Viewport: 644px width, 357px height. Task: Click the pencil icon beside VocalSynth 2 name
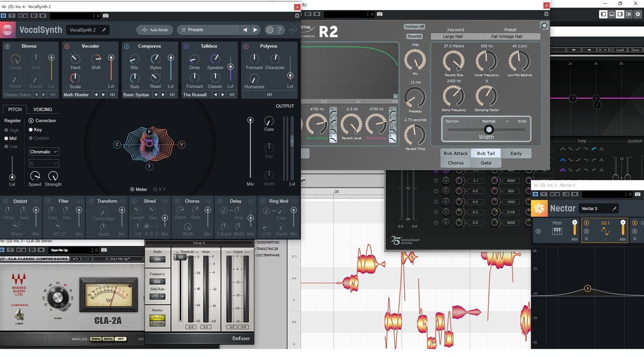[x=103, y=30]
